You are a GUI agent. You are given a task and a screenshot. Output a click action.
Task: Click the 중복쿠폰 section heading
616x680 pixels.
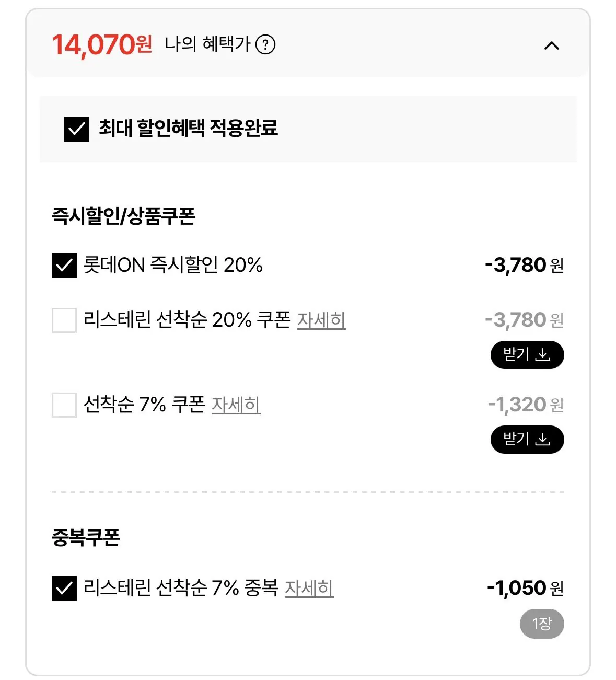pos(86,537)
